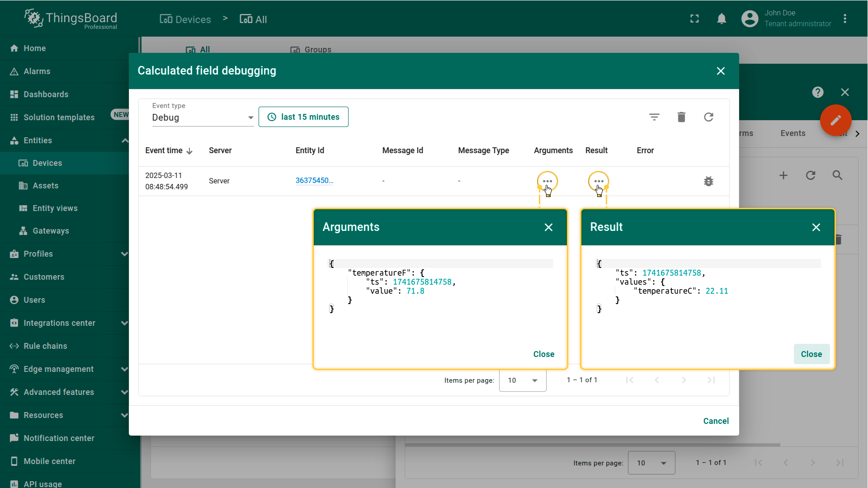Open the notifications bell
This screenshot has height=488, width=868.
click(722, 19)
